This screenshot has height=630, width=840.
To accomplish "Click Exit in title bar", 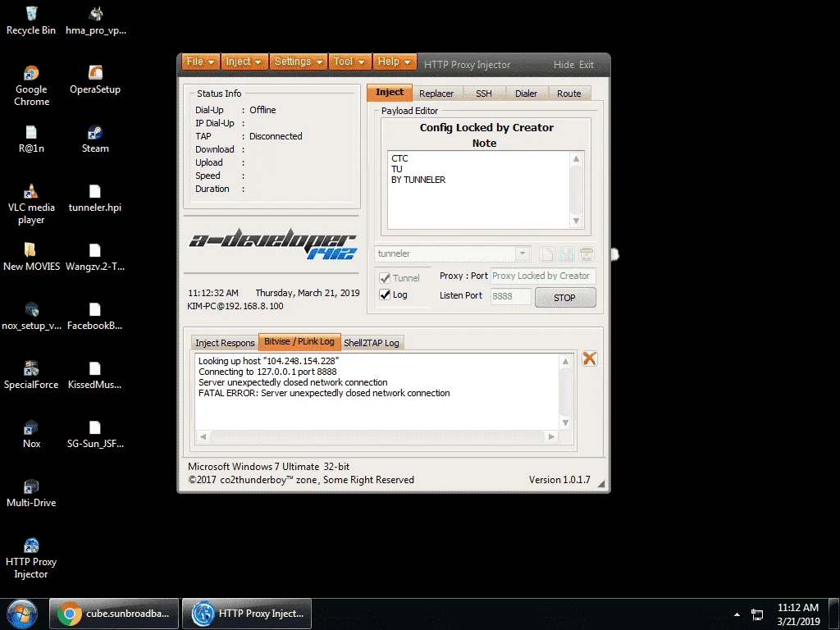I will tap(586, 64).
